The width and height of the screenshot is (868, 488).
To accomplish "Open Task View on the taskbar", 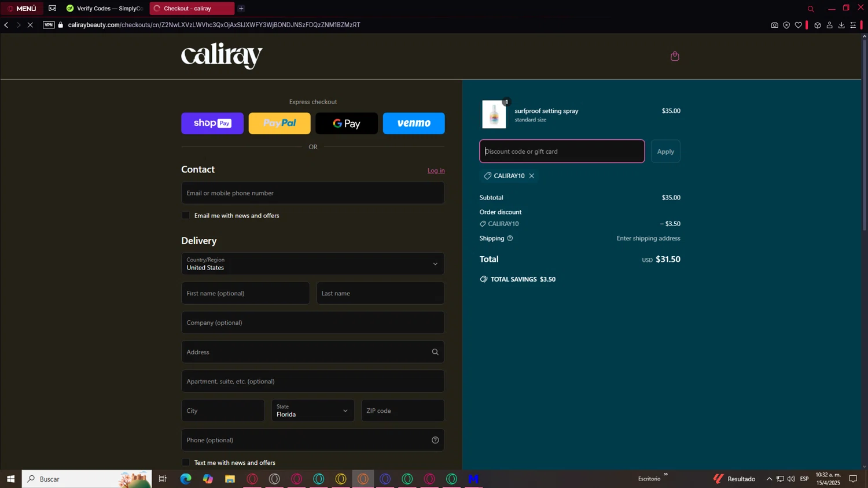I will [x=163, y=479].
